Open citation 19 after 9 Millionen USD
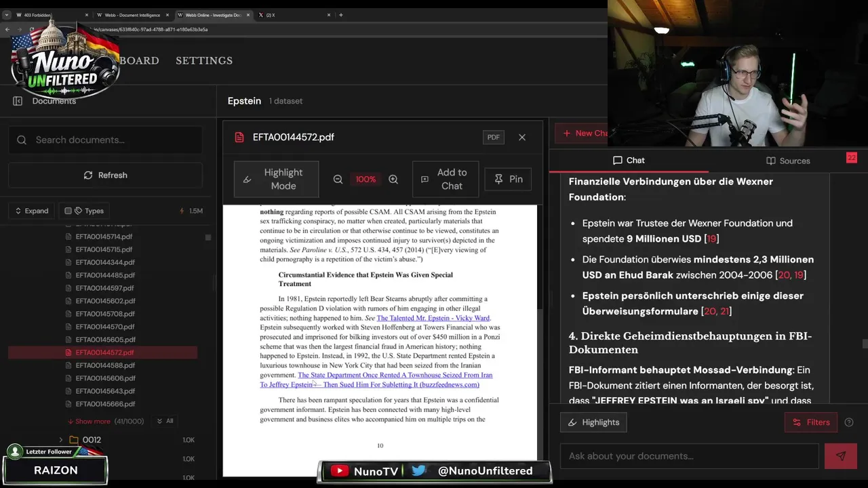 pyautogui.click(x=711, y=239)
